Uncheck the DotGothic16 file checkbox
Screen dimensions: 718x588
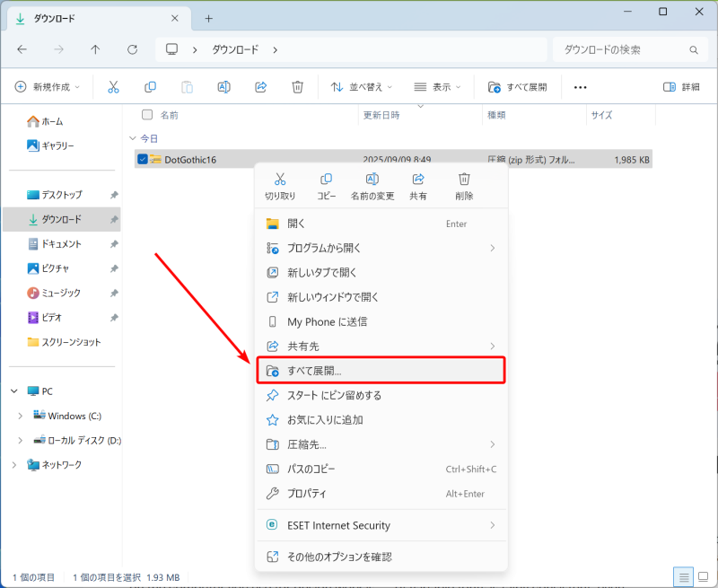[x=143, y=160]
